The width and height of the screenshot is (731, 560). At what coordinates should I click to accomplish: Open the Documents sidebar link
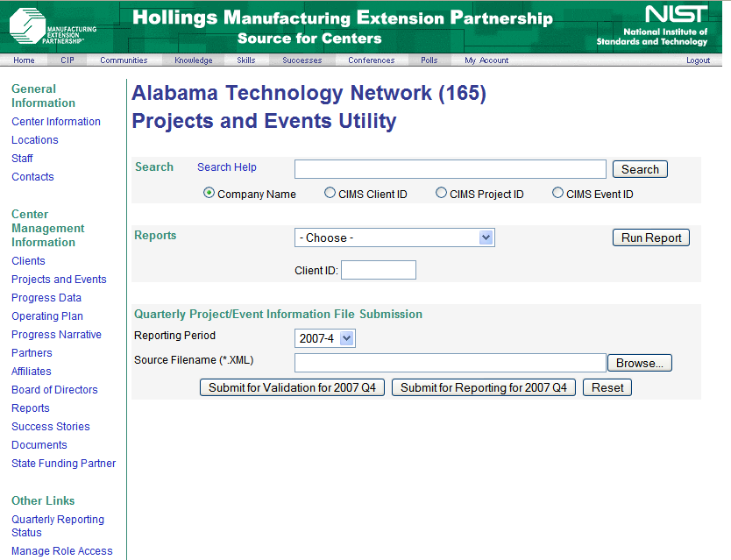click(39, 445)
